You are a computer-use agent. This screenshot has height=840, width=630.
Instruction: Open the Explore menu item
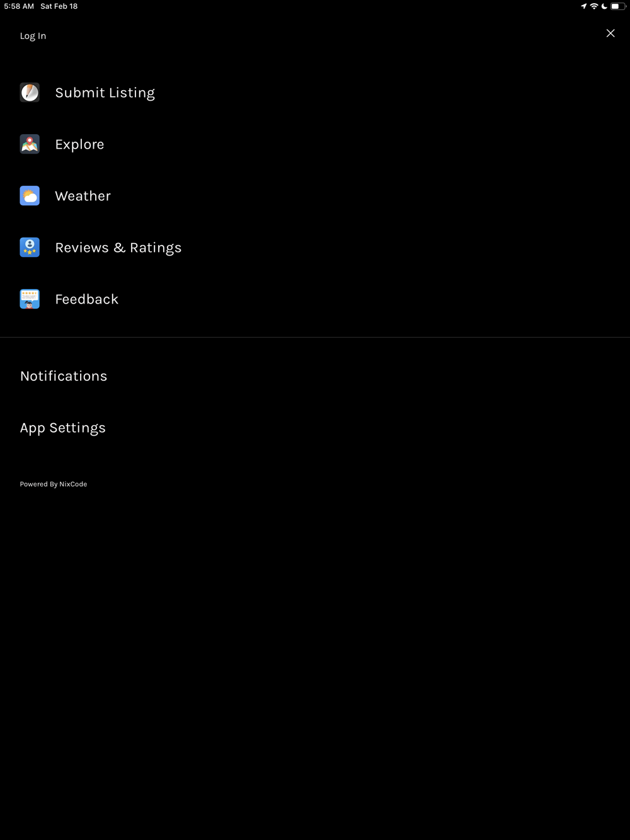point(79,144)
